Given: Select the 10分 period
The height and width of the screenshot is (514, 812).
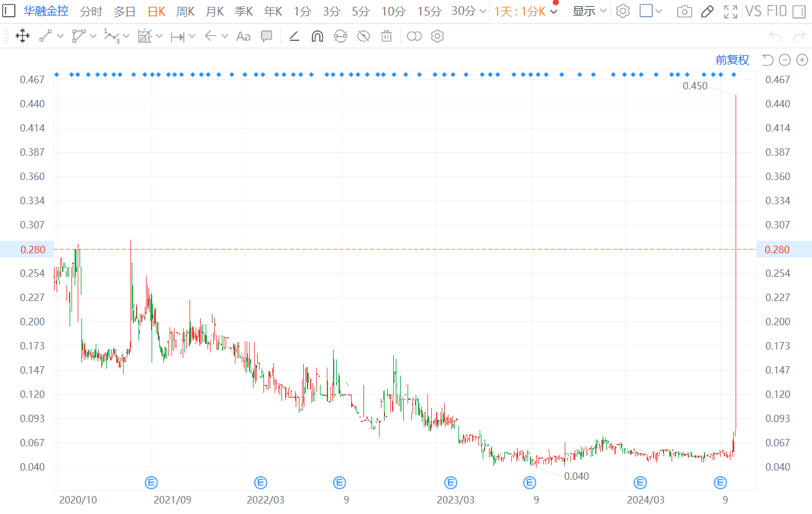Looking at the screenshot, I should click(x=393, y=11).
